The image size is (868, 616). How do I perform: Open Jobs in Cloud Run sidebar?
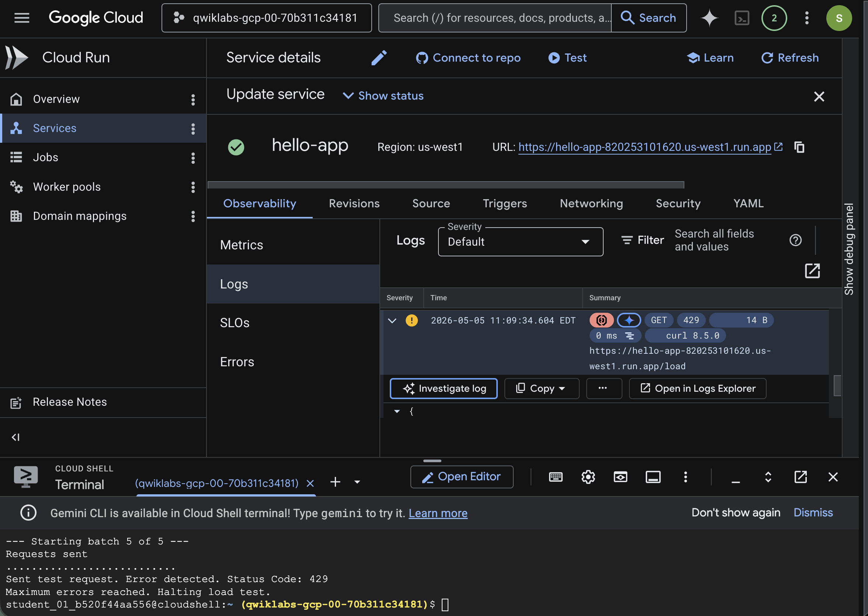[103, 158]
